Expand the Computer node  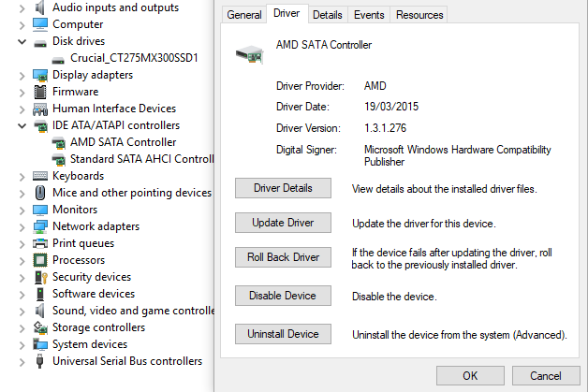coord(22,25)
